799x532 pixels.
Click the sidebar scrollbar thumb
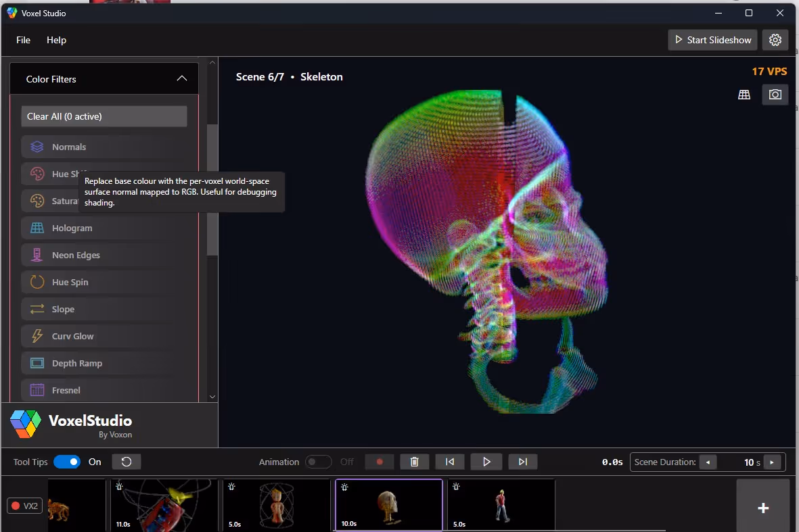click(212, 189)
